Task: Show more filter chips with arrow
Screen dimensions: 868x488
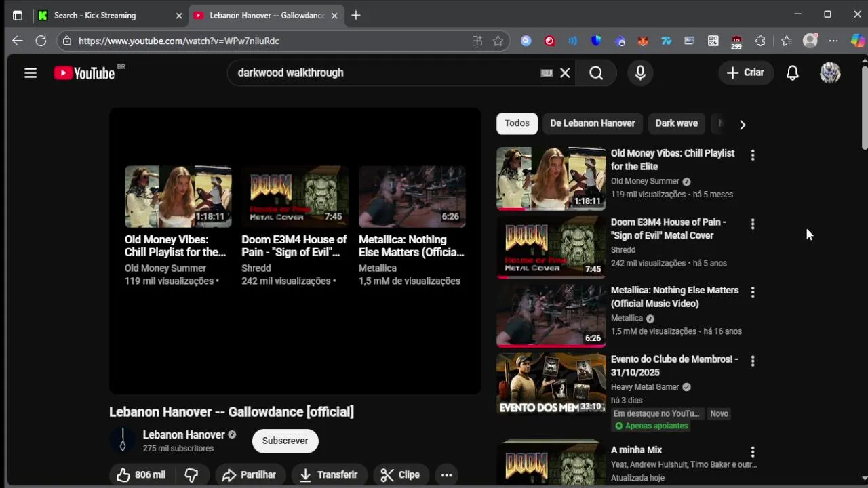Action: pyautogui.click(x=743, y=125)
